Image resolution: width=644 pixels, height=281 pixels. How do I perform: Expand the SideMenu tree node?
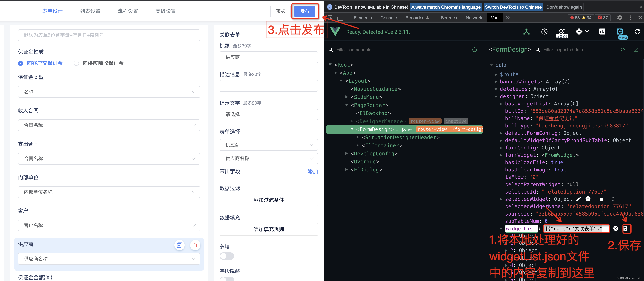(x=346, y=97)
